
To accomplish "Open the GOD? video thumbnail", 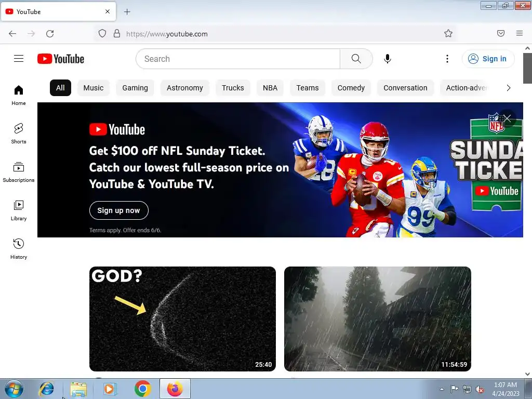I will (x=182, y=319).
